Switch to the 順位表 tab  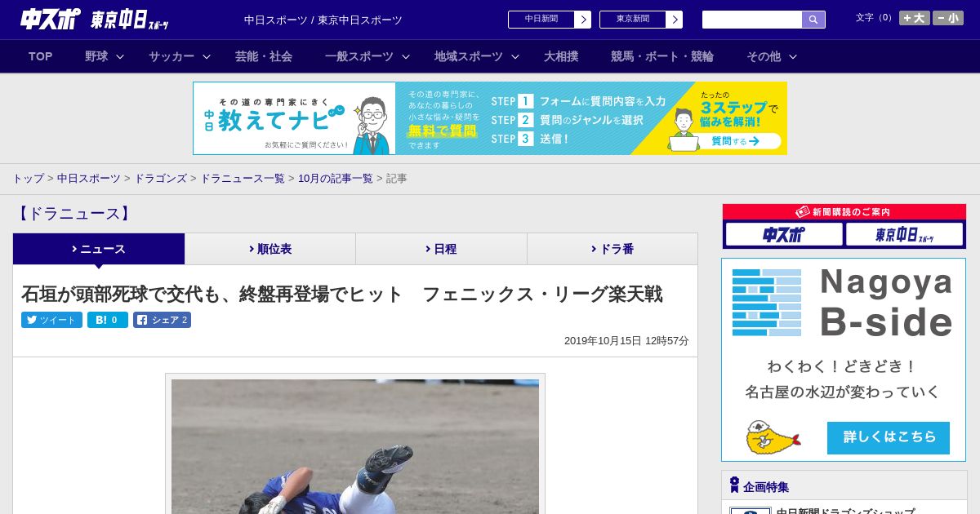(270, 249)
